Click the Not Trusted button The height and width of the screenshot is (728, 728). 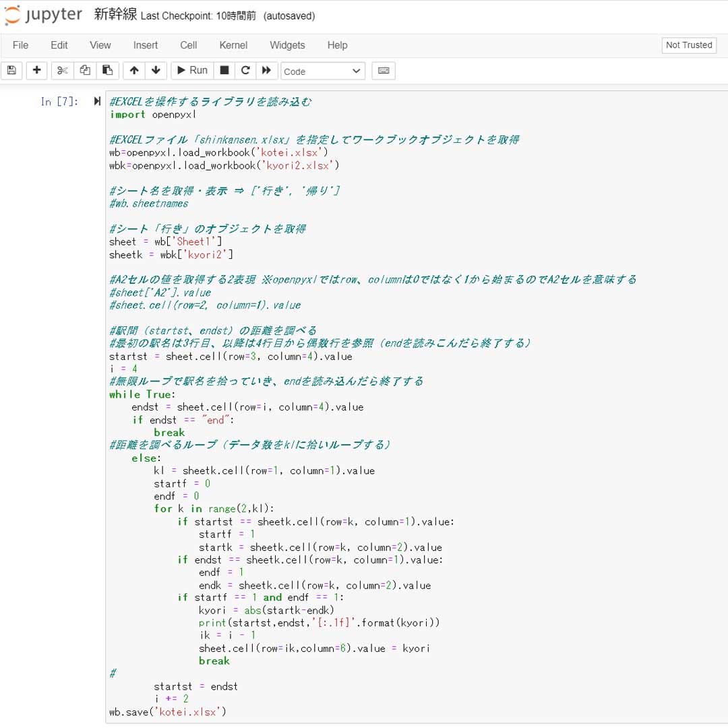(x=688, y=45)
